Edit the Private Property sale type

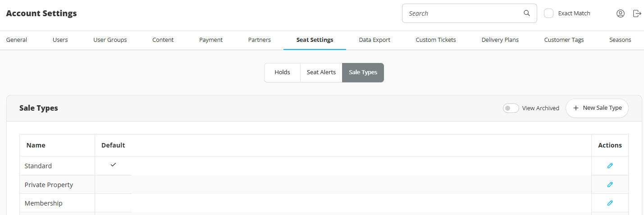610,184
